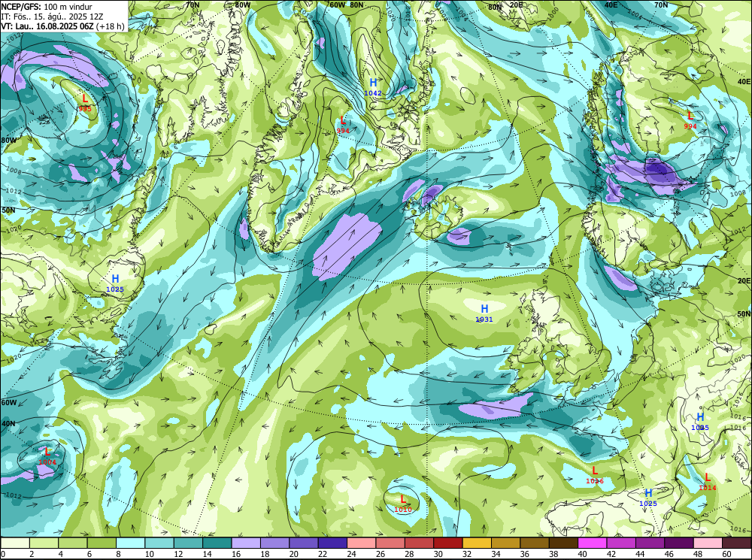The width and height of the screenshot is (752, 560).
Task: Pick the legend swatch between 24 and 26
Action: [x=362, y=543]
